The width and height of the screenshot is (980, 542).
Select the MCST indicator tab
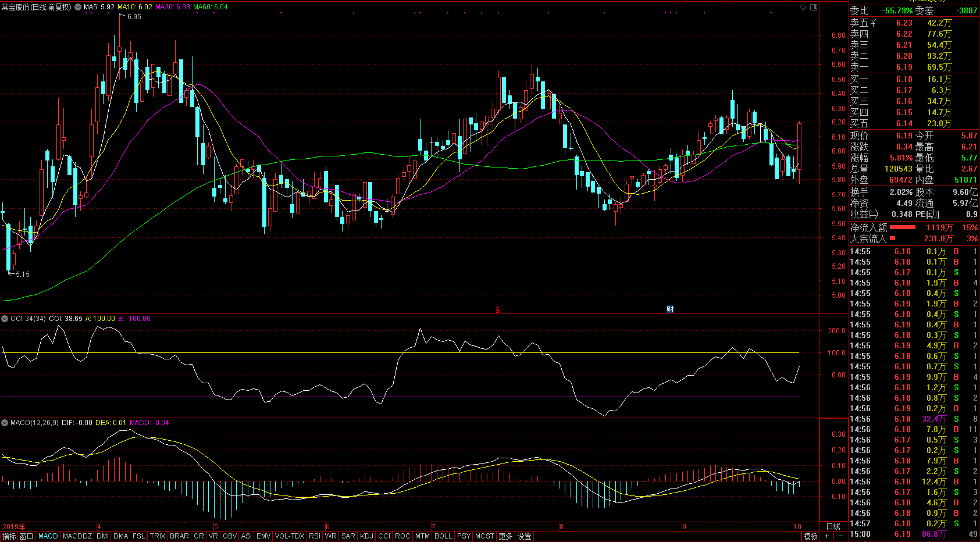(484, 536)
